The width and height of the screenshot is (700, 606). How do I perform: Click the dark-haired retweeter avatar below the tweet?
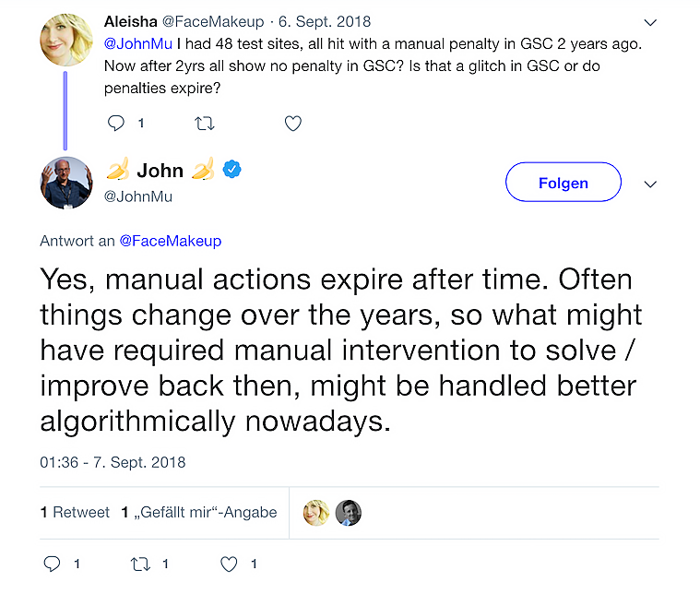pos(348,513)
